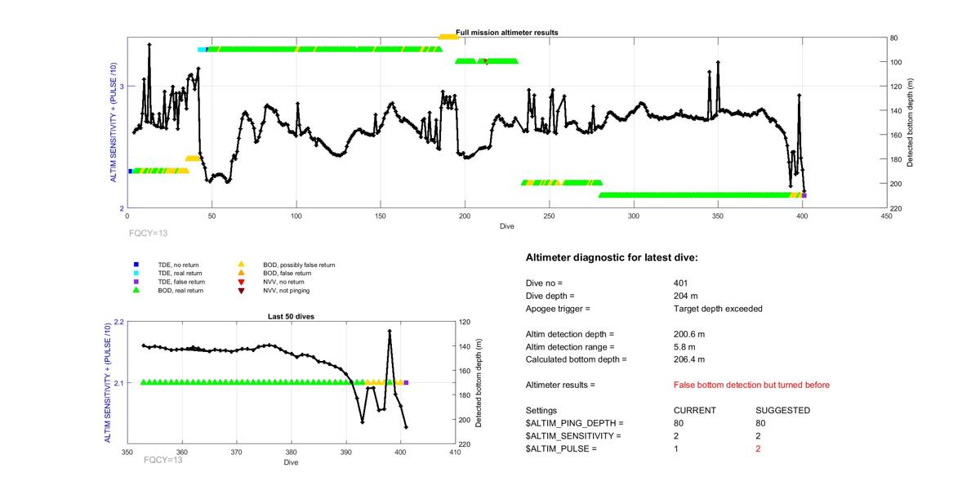Screen dimensions: 980x499
Task: Select the "$ALTIM_PING_DEPTH =" setting name
Action: pos(575,423)
